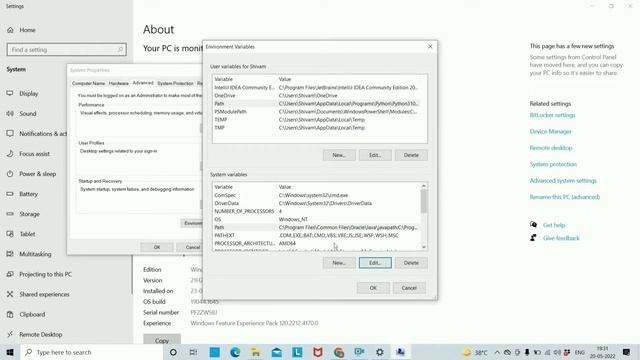Viewport: 640px width, 360px height.
Task: Open McAfee shield icon on taskbar
Action: [318, 352]
